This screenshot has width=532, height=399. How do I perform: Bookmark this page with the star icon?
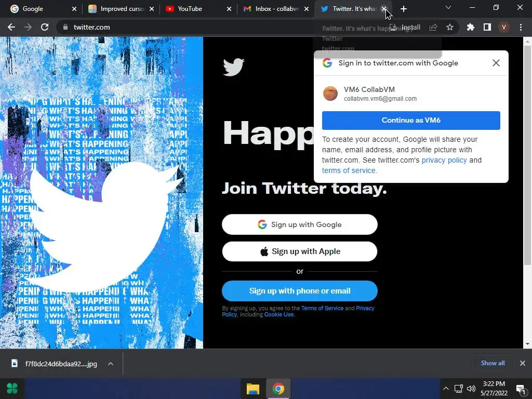(450, 27)
